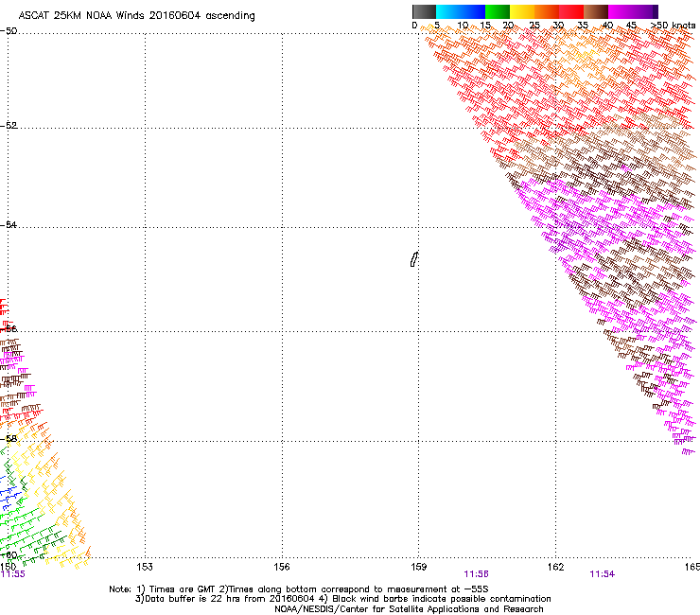Click the island outline near 159 longitude
This screenshot has width=700, height=615.
click(x=414, y=259)
